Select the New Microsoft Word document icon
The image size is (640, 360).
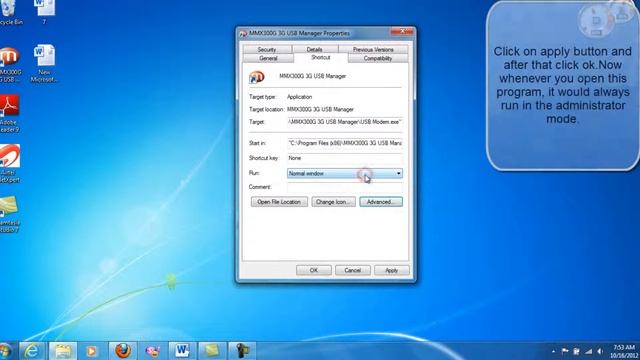[44, 64]
